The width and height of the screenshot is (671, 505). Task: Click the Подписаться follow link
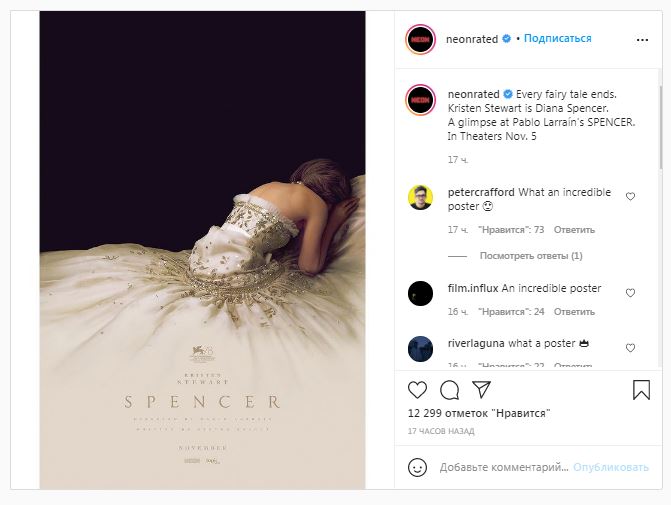[557, 39]
